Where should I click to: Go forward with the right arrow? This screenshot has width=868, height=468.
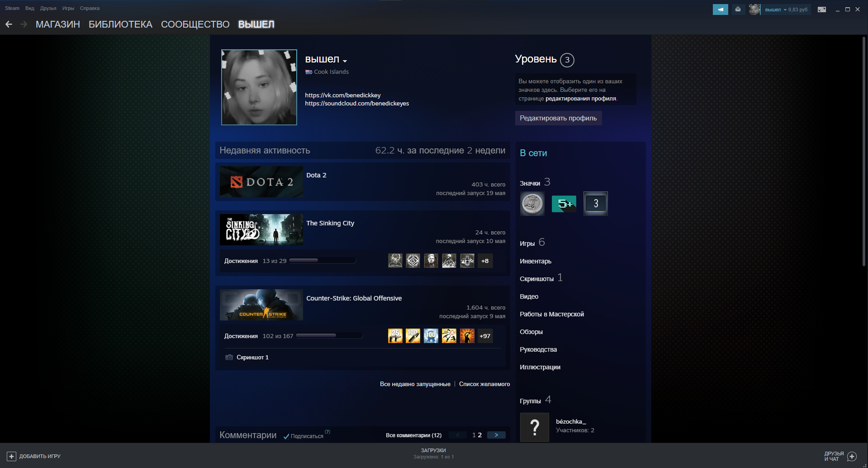24,24
